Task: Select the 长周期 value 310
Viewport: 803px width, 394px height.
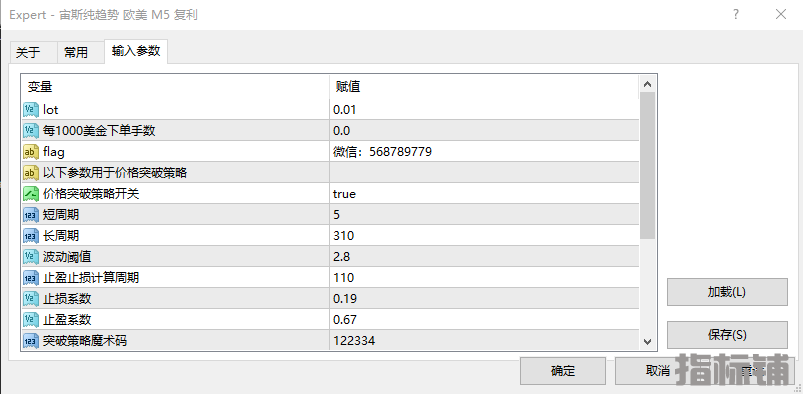Action: (344, 236)
